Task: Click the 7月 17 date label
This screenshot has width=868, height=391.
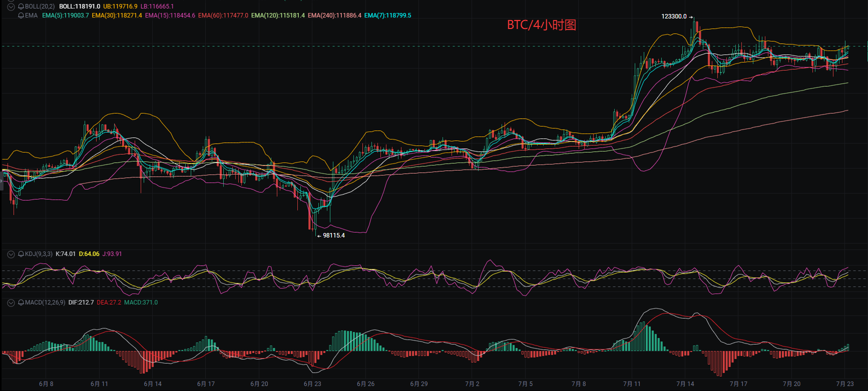Action: [738, 384]
